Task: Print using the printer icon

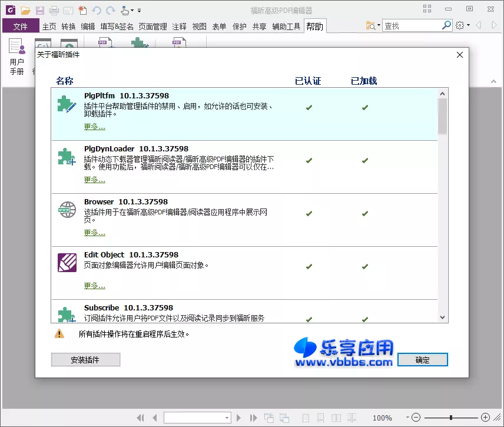Action: point(54,11)
